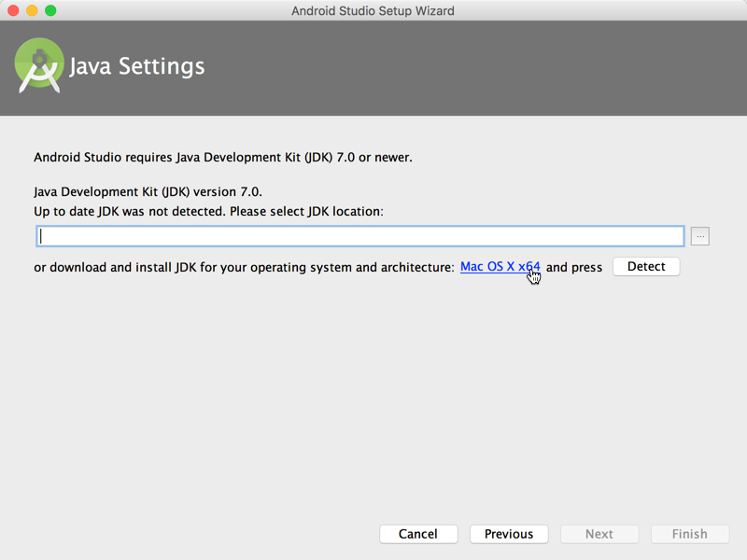The image size is (747, 560).
Task: Cancel the setup wizard
Action: [418, 534]
